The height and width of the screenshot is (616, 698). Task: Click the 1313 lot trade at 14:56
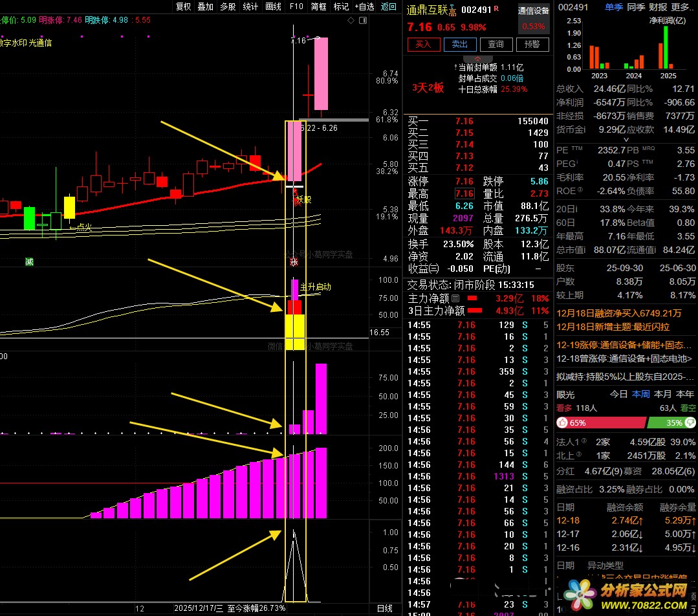pos(504,477)
